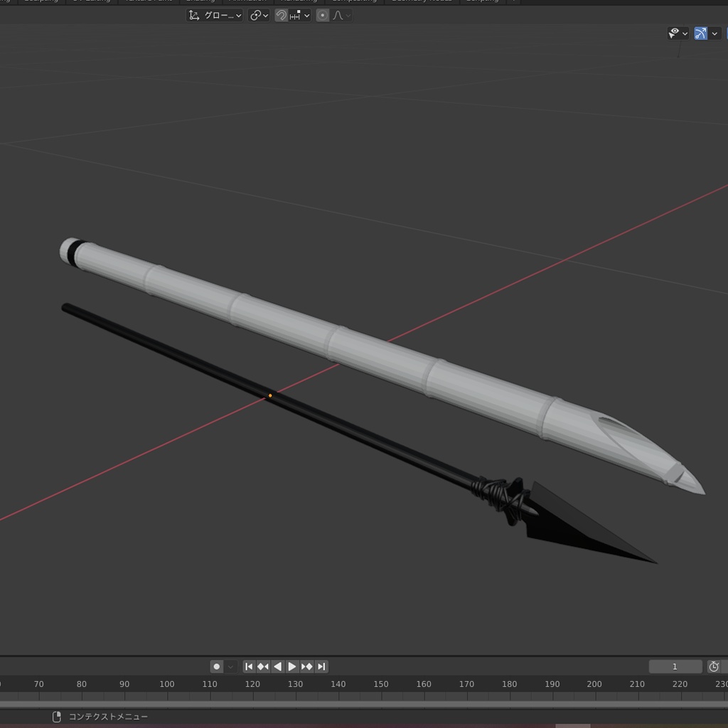728x728 pixels.
Task: Play the animation forward
Action: [x=292, y=667]
